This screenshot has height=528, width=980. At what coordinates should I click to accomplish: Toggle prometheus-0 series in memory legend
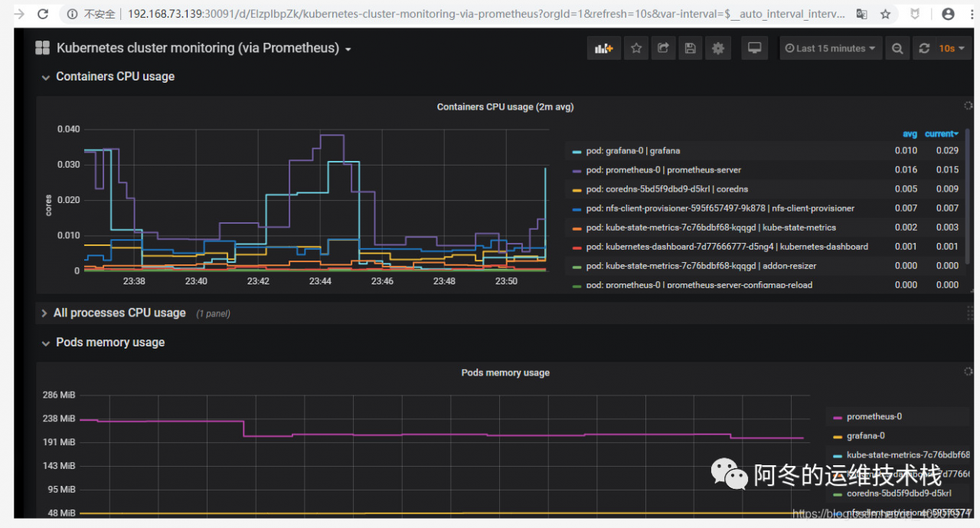pos(874,417)
